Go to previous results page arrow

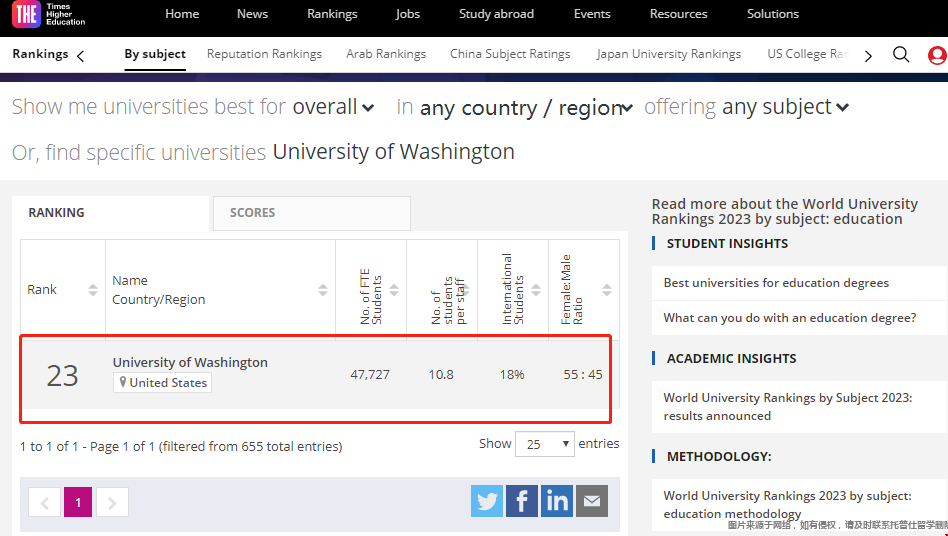coord(44,502)
